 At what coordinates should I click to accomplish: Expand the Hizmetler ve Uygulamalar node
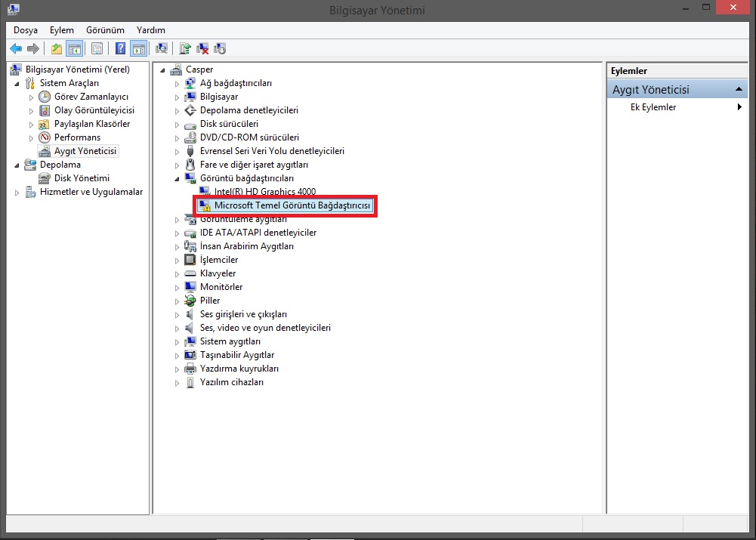click(x=17, y=193)
